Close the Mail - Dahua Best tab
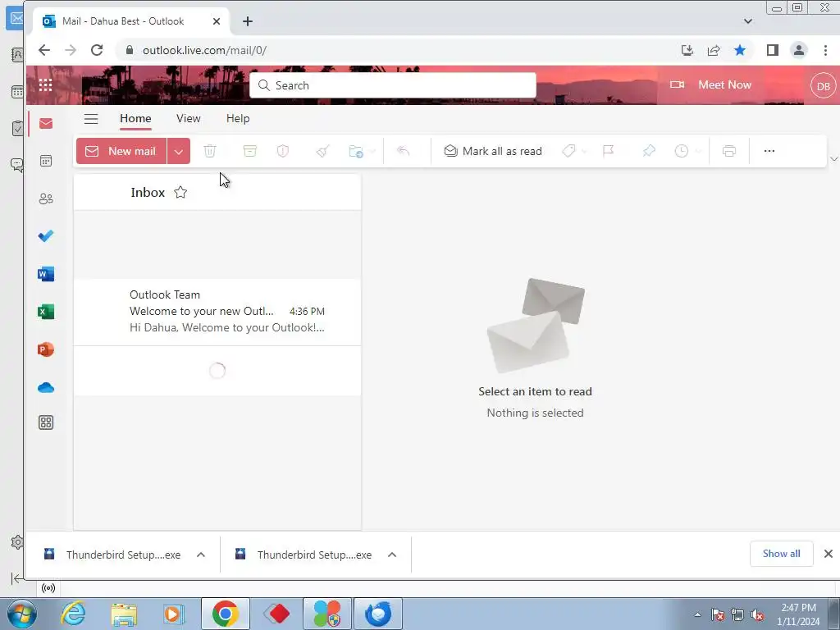This screenshot has height=630, width=840. pos(217,21)
